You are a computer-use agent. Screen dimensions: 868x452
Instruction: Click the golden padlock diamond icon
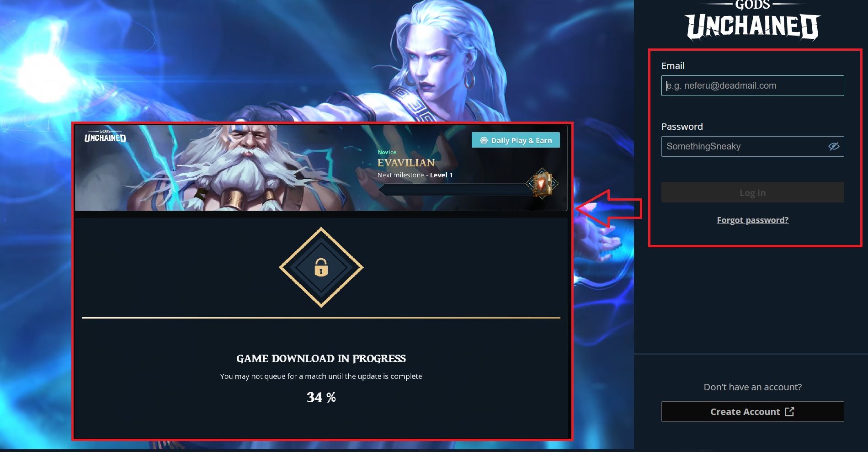[x=321, y=267]
